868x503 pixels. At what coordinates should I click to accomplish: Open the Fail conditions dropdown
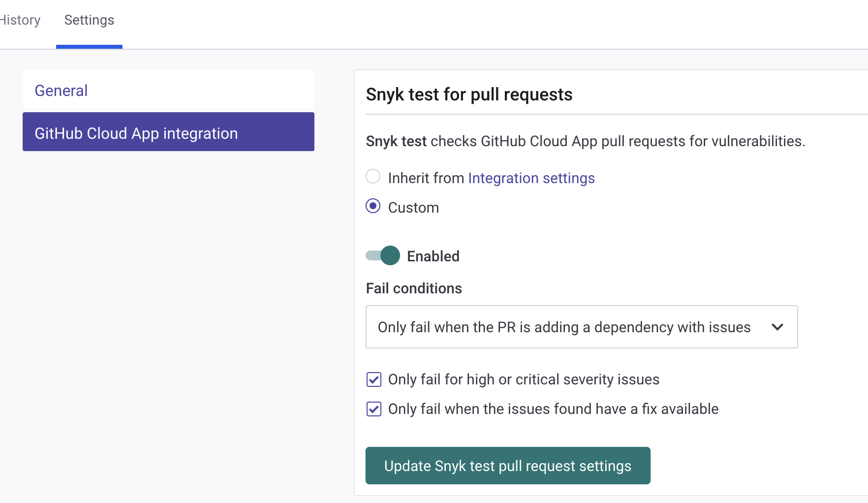tap(582, 327)
